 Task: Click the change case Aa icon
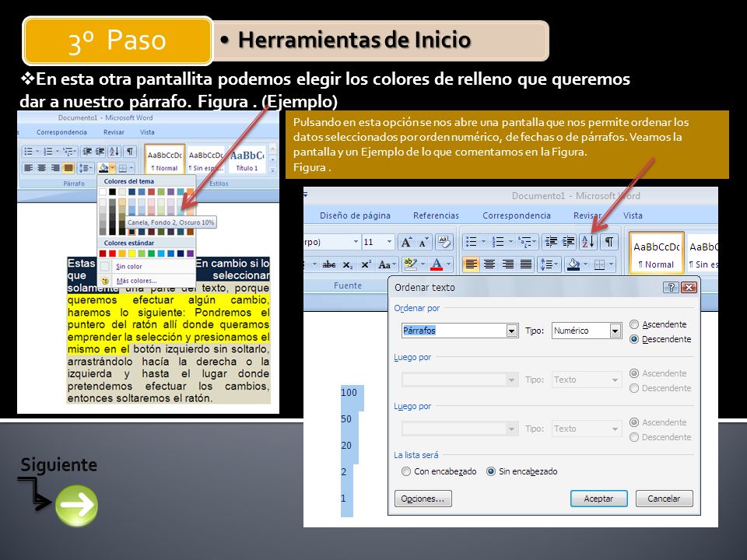385,264
